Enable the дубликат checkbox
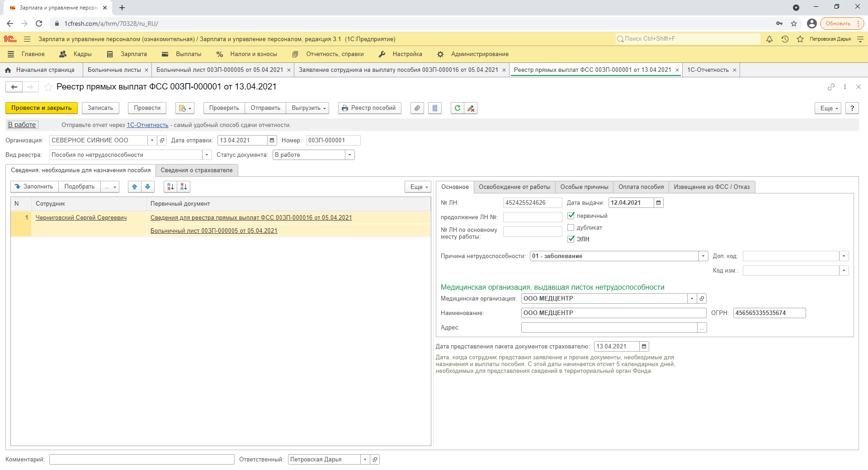The height and width of the screenshot is (470, 868). coord(571,227)
